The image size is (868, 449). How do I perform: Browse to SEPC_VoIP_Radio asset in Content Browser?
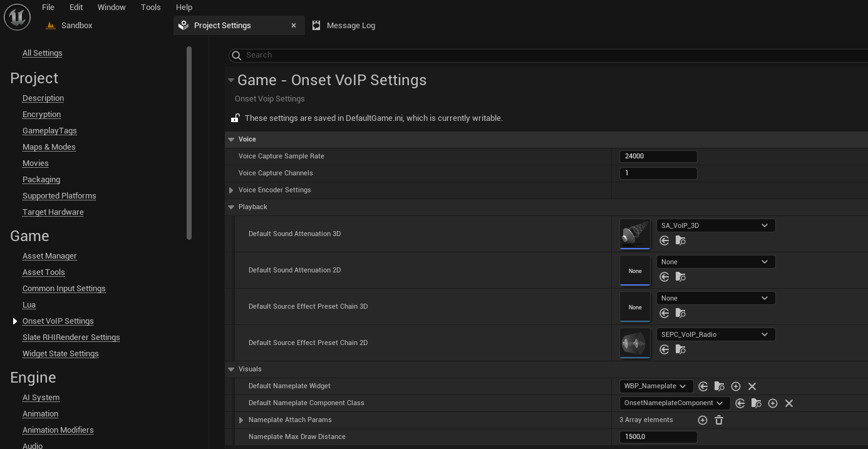pos(681,350)
